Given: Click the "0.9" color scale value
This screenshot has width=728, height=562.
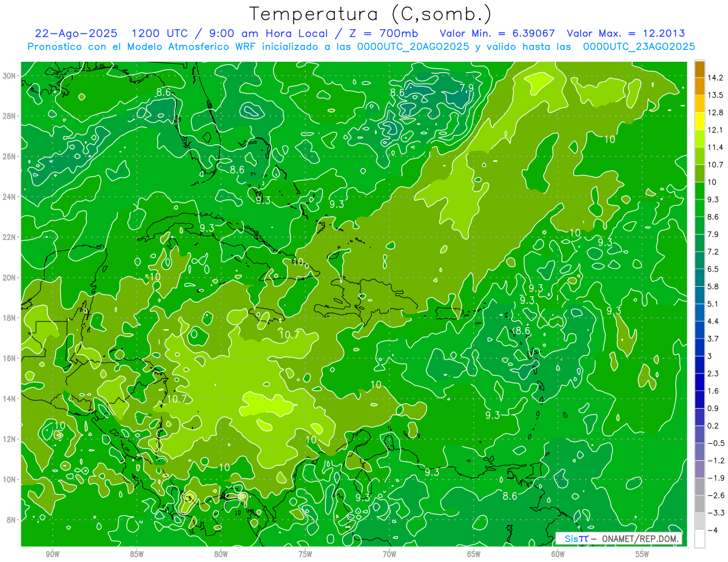Looking at the screenshot, I should 713,409.
